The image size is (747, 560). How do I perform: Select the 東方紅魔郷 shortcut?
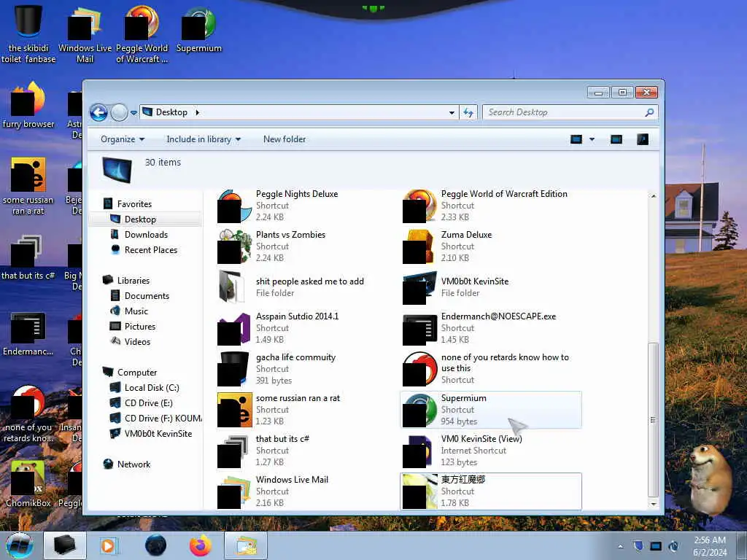coord(491,491)
